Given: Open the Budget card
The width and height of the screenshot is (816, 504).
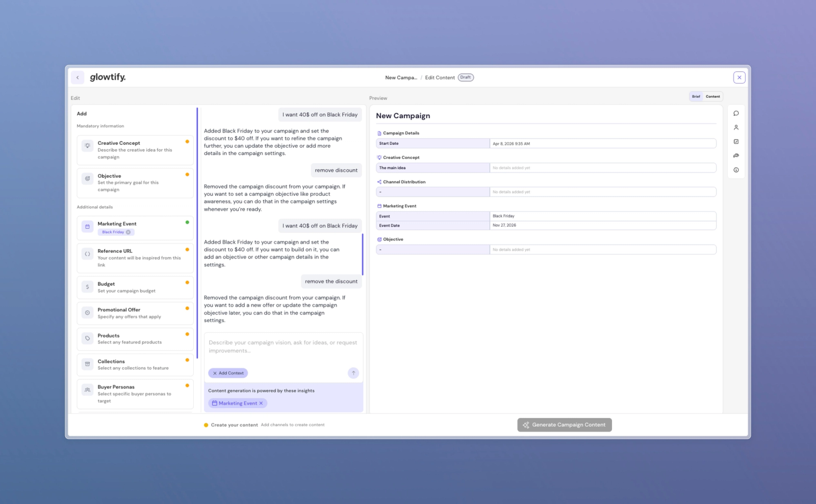Looking at the screenshot, I should pyautogui.click(x=135, y=287).
